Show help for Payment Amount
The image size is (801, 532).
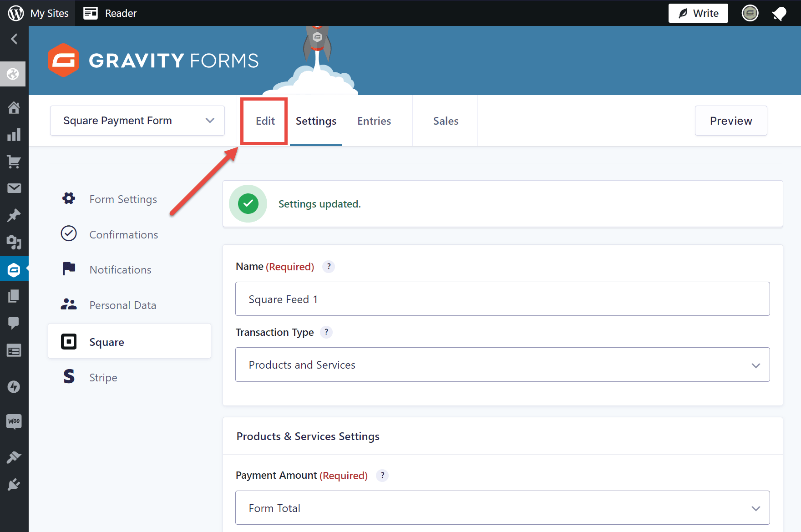pyautogui.click(x=382, y=476)
